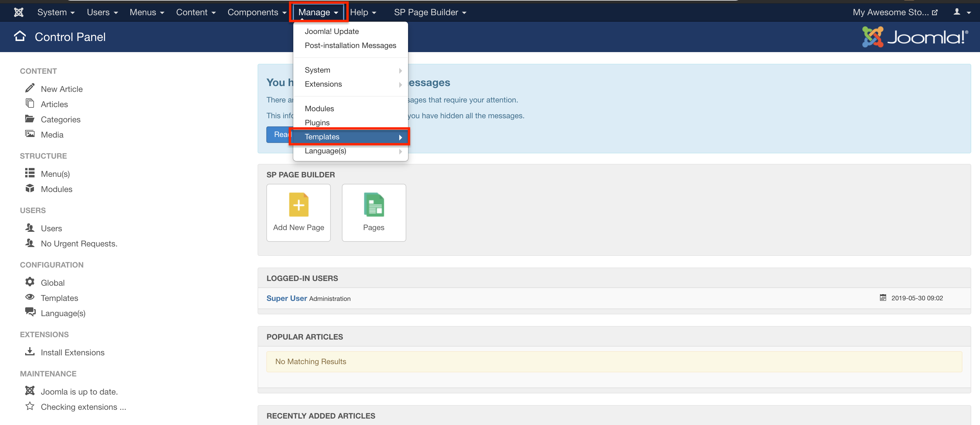The image size is (980, 425).
Task: Open Categories link in sidebar
Action: point(61,119)
